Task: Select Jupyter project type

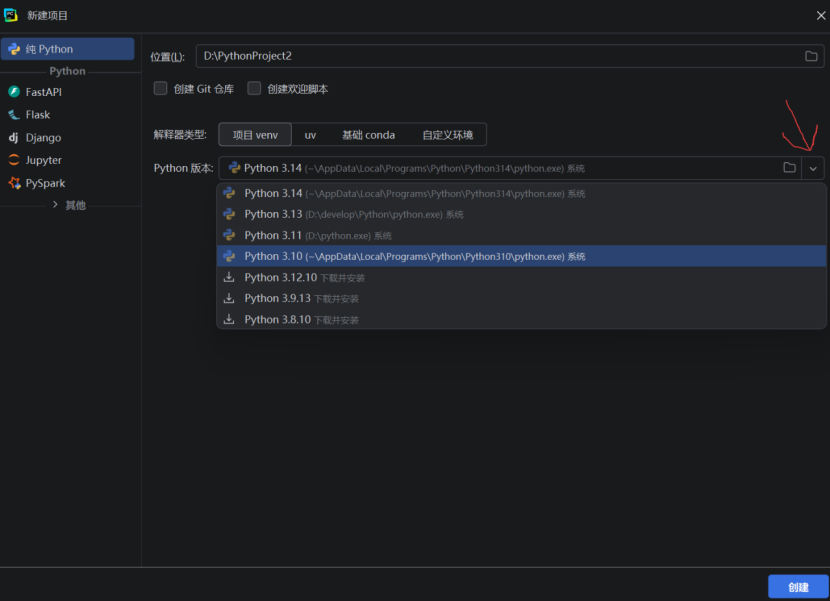Action: pos(67,160)
